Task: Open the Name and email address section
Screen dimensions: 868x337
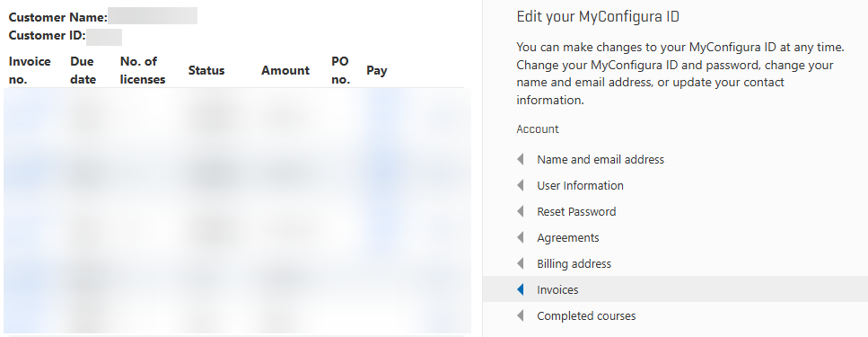Action: coord(601,160)
